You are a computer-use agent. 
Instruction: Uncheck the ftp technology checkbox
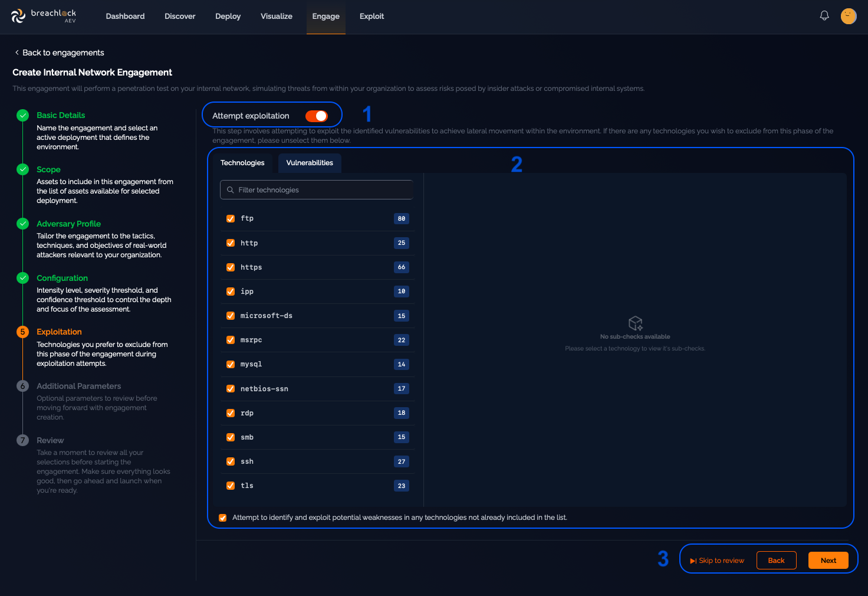[x=231, y=218]
